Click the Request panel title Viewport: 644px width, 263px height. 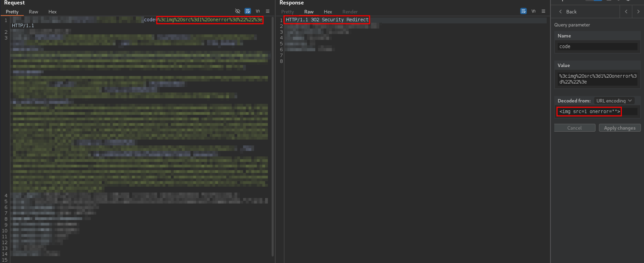[x=14, y=3]
